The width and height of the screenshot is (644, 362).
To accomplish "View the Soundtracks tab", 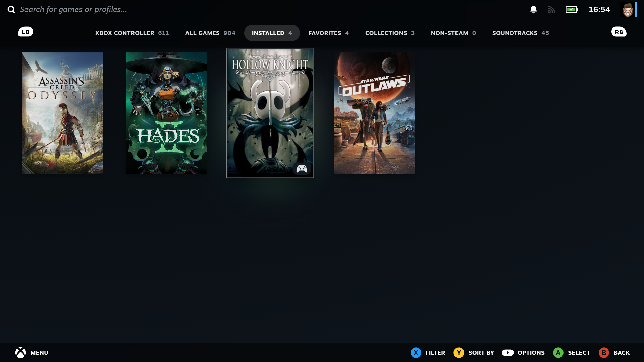I will 520,33.
